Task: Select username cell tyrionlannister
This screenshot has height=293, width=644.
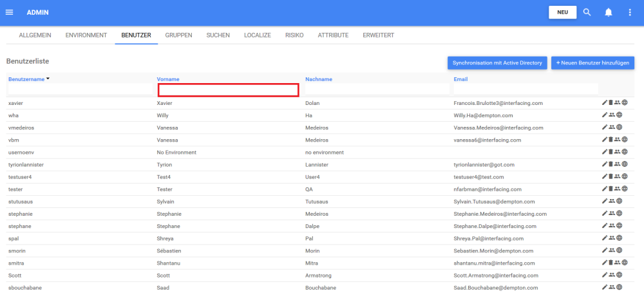Action: 26,164
